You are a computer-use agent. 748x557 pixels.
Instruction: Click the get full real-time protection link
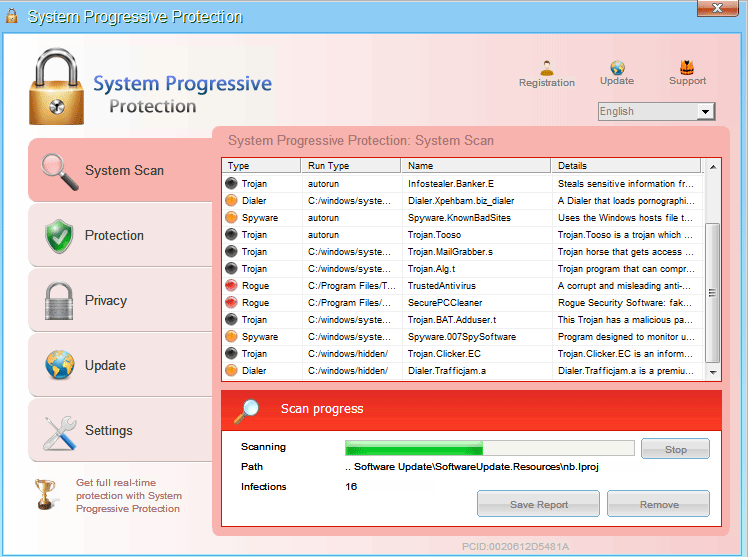[x=129, y=496]
